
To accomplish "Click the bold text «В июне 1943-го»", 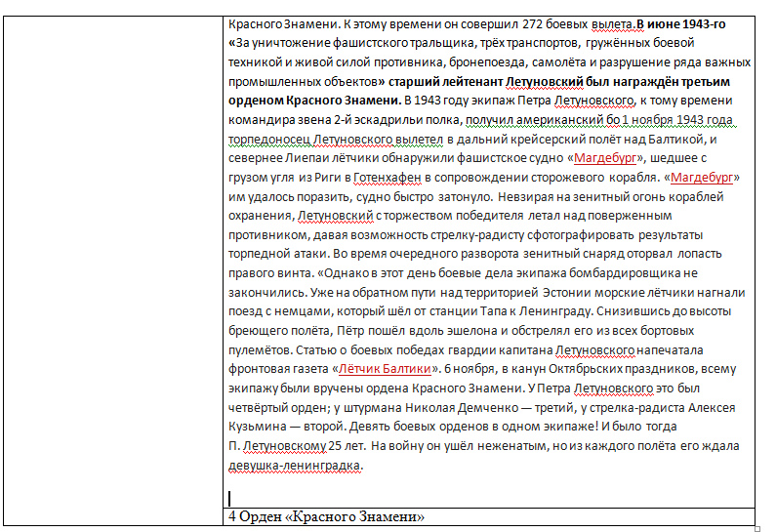I will pyautogui.click(x=680, y=23).
